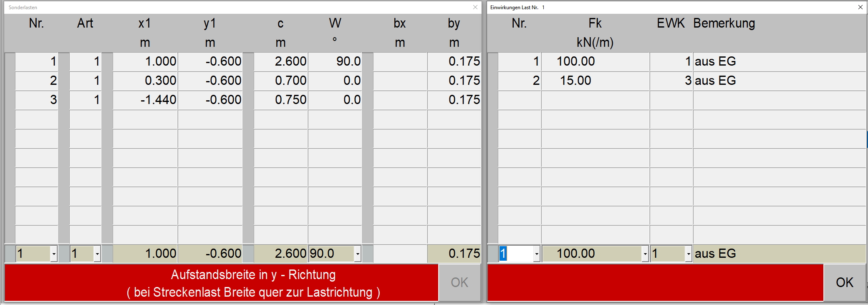
Task: Close the Einwirkungen Last Nr. 1 window
Action: click(860, 7)
